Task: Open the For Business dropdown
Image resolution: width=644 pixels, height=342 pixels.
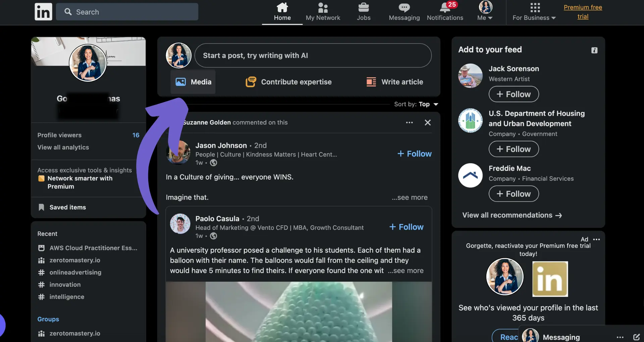Action: 534,12
